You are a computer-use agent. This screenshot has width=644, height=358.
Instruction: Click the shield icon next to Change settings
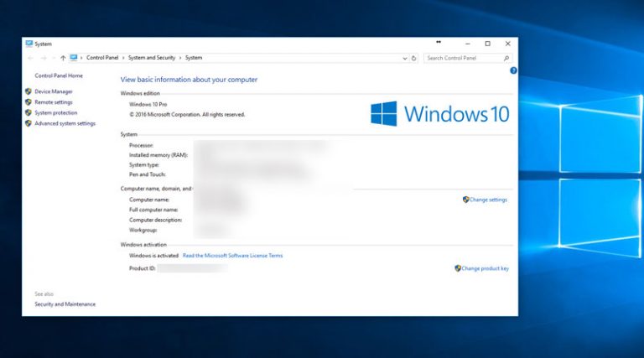pyautogui.click(x=465, y=200)
